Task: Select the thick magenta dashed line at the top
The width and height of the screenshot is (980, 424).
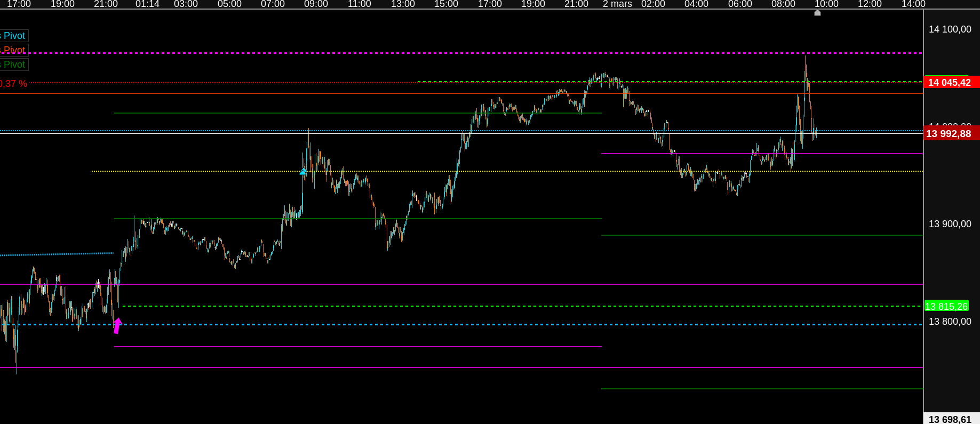Action: 461,53
